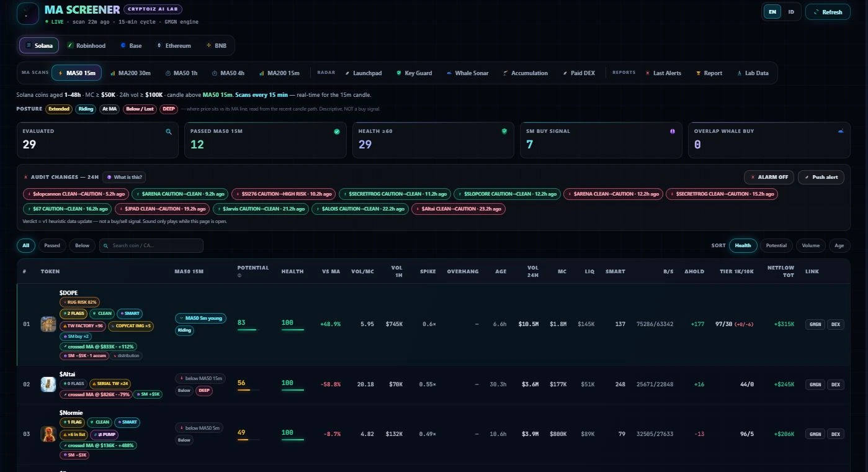Focus the 'Search coin / CA' input field
The width and height of the screenshot is (868, 472).
click(x=151, y=245)
